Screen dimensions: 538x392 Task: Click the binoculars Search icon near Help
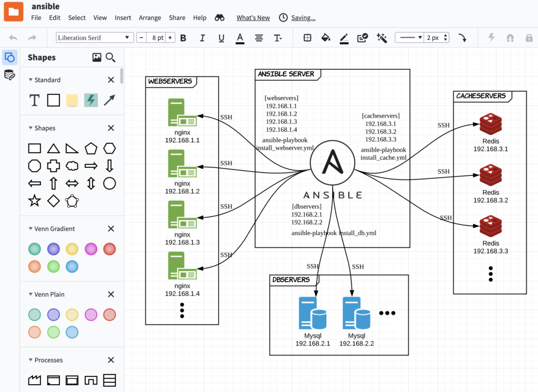[x=220, y=17]
